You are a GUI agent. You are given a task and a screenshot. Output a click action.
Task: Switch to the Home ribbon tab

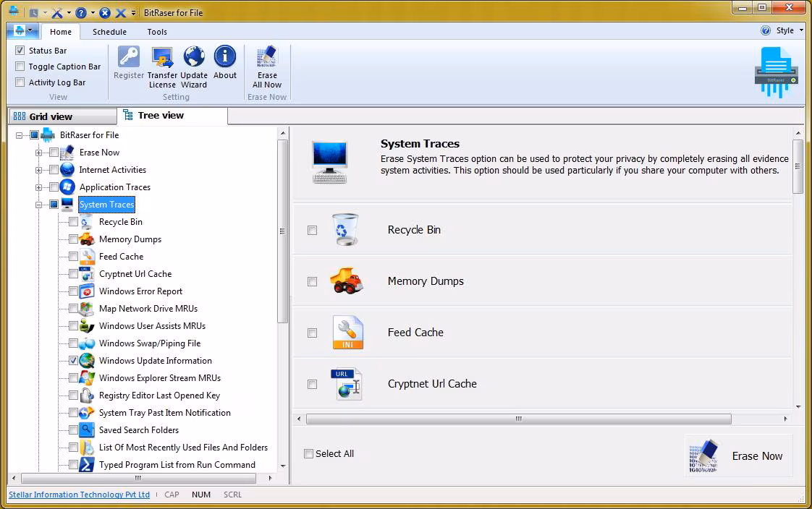coord(61,32)
